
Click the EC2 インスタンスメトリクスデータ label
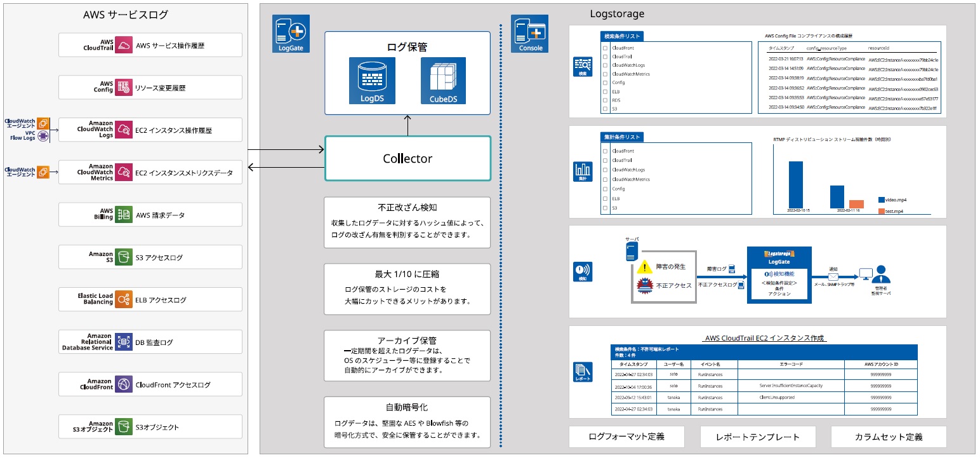point(184,173)
